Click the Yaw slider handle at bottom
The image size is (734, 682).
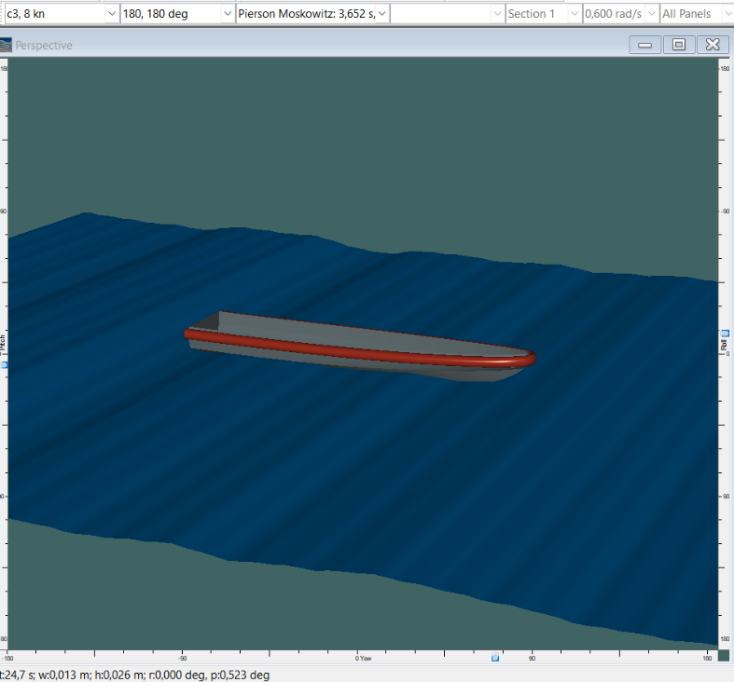coord(495,658)
